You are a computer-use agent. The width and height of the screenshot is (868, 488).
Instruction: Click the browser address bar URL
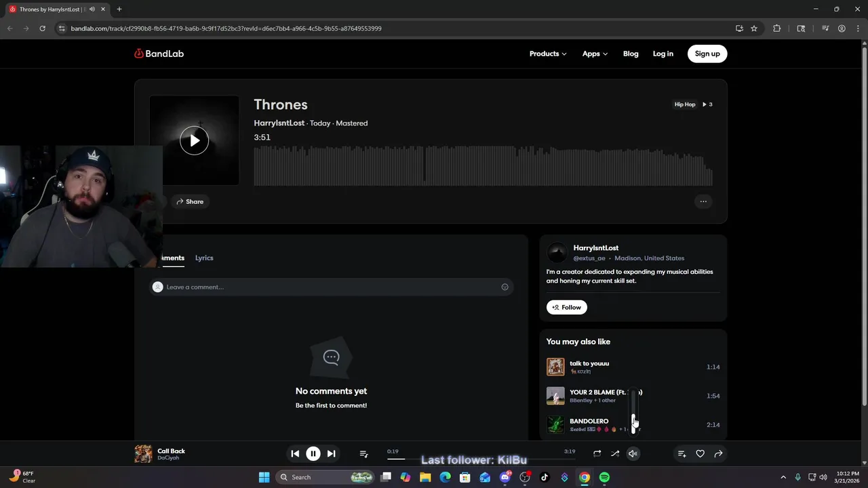(226, 28)
